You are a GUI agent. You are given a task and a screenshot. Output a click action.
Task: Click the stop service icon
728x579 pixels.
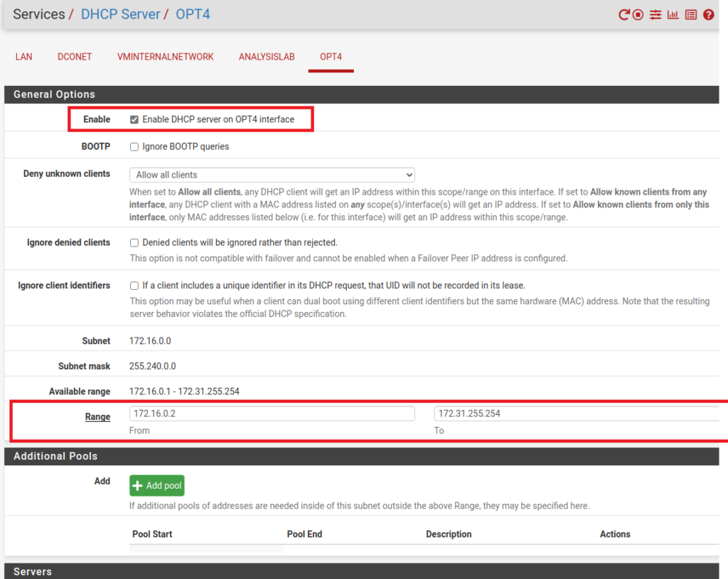pyautogui.click(x=638, y=14)
